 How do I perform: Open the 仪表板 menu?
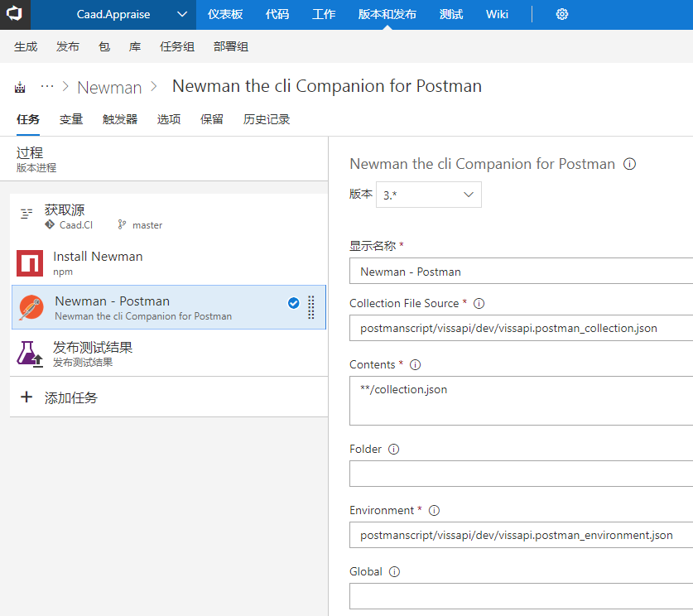point(225,15)
